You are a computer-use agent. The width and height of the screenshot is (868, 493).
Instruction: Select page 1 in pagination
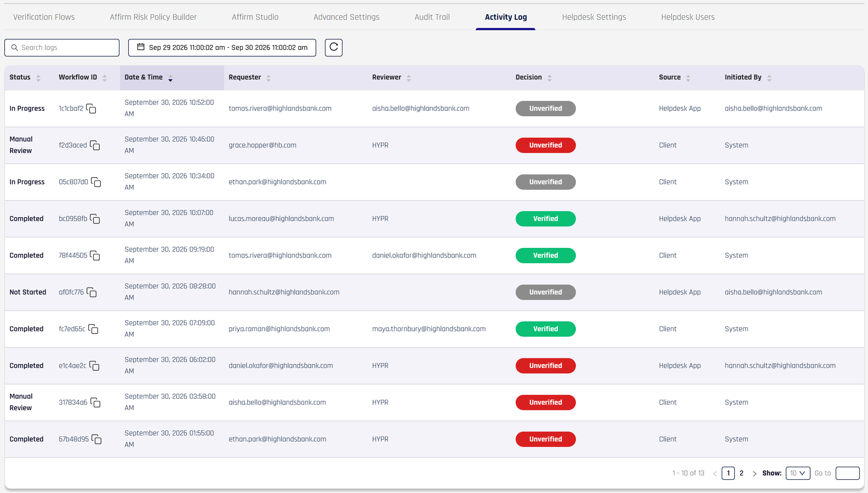[x=728, y=473]
